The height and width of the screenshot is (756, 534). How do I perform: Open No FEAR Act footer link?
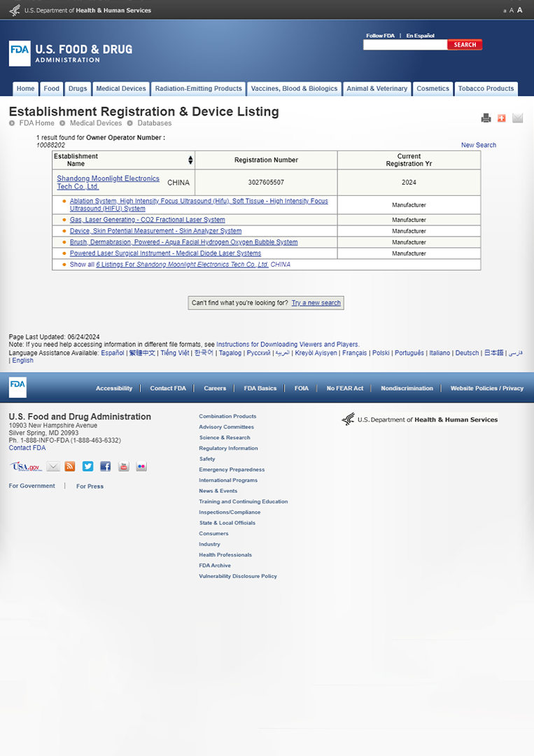(x=345, y=388)
